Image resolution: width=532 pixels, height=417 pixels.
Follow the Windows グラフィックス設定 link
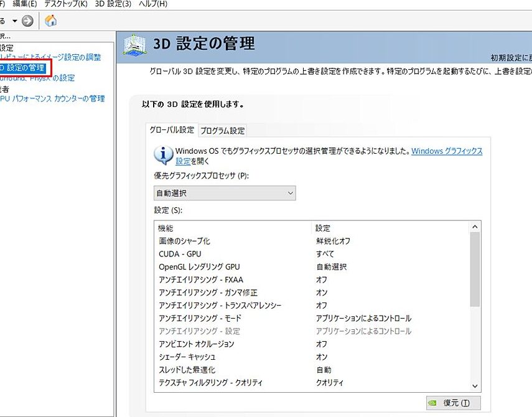(x=447, y=151)
